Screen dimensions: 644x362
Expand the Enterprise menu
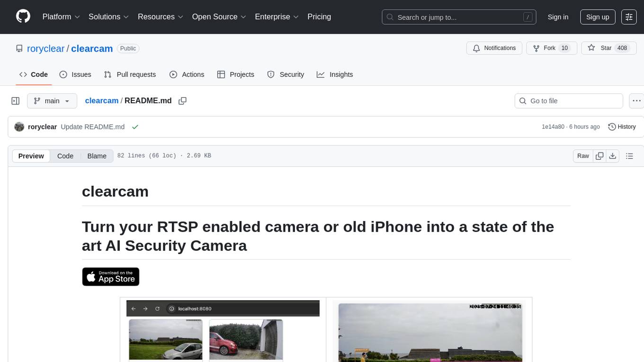pyautogui.click(x=277, y=17)
